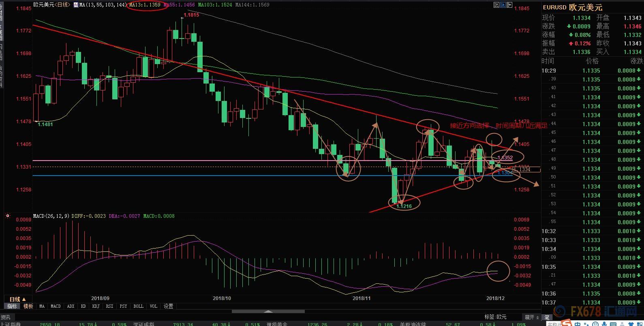Open the 日线 period dropdown
The width and height of the screenshot is (644, 326).
coord(17,299)
